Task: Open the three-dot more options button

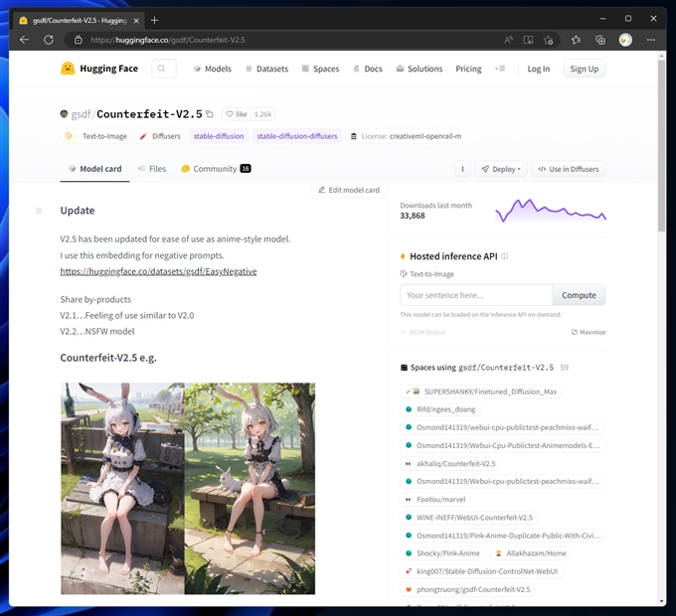Action: [x=462, y=169]
